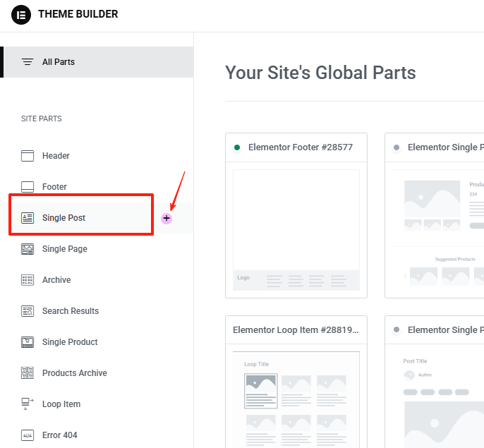Open the Elementor Loop Item #28819 thumbnail
This screenshot has width=484, height=448.
pyautogui.click(x=296, y=399)
